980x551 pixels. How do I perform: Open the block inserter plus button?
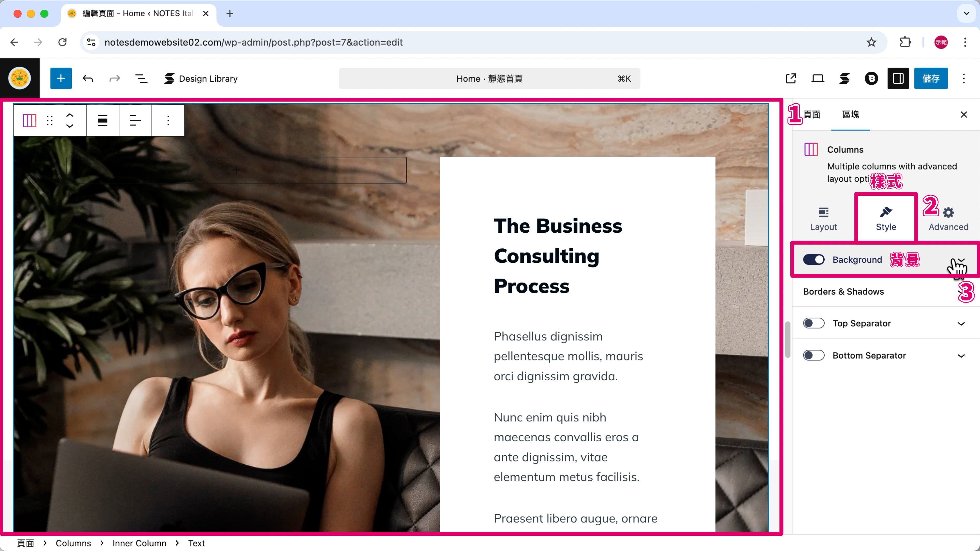(61, 78)
